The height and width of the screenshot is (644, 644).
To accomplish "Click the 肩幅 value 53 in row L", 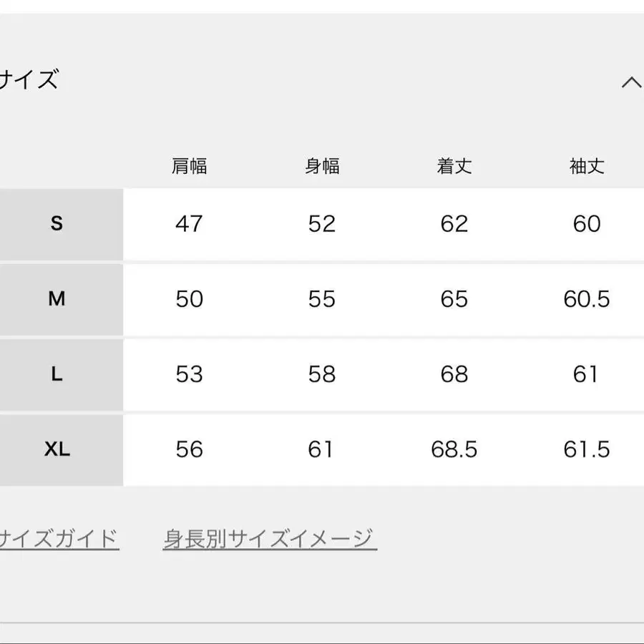I will 190,374.
